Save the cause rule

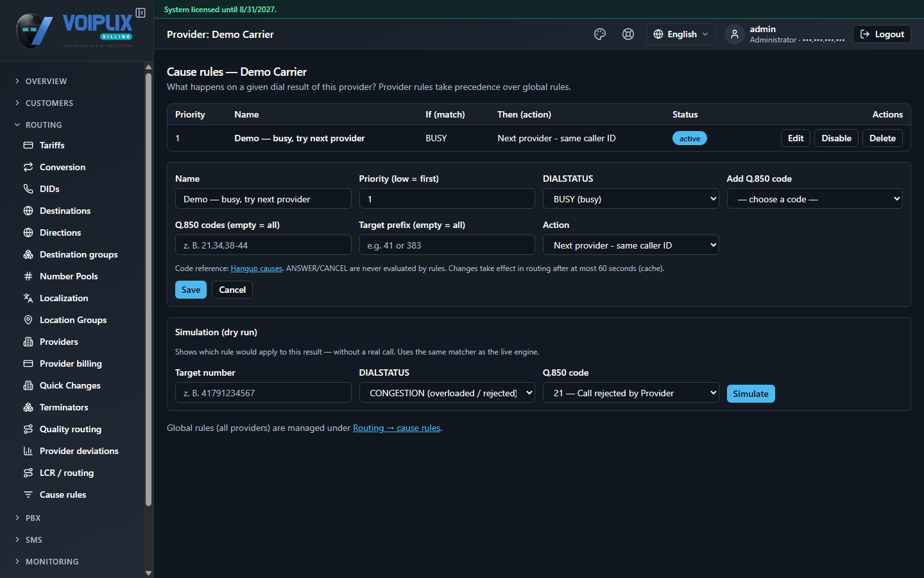click(x=191, y=290)
